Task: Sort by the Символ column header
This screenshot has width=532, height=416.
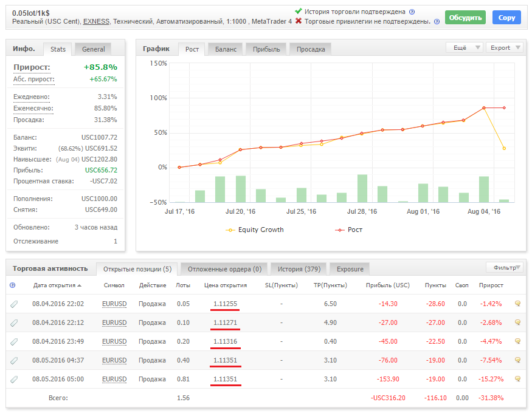Action: pyautogui.click(x=114, y=285)
